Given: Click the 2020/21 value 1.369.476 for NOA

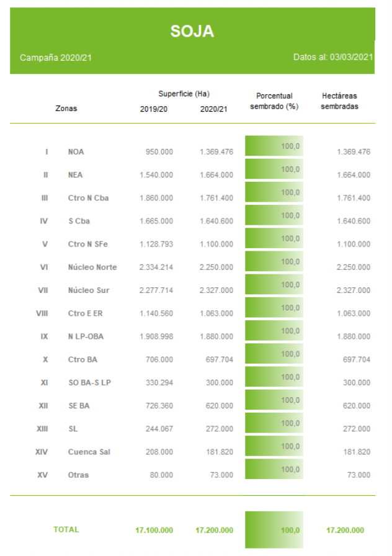Looking at the screenshot, I should point(216,152).
